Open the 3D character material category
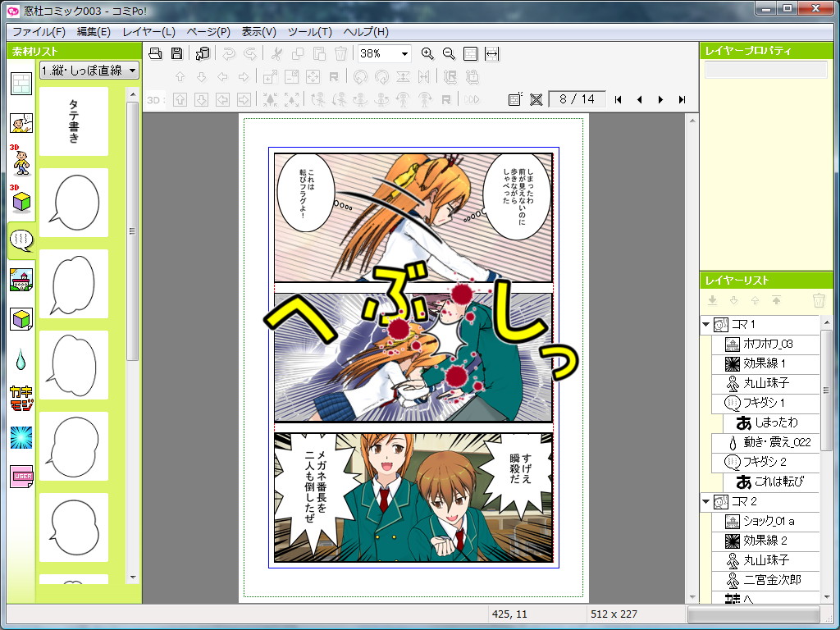The height and width of the screenshot is (630, 840). click(x=21, y=160)
